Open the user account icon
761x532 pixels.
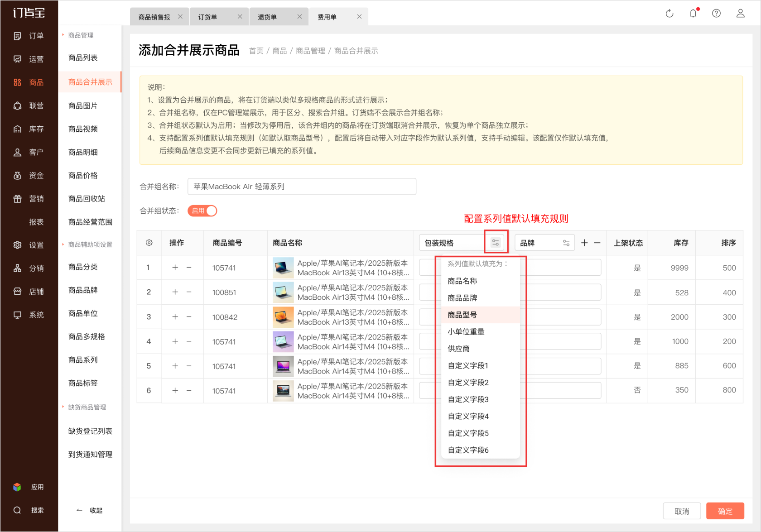coord(740,13)
